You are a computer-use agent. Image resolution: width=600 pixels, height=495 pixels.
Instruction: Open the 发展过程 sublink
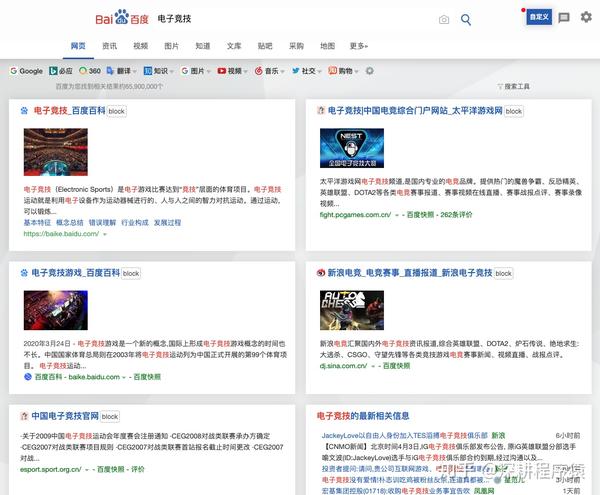pyautogui.click(x=167, y=223)
